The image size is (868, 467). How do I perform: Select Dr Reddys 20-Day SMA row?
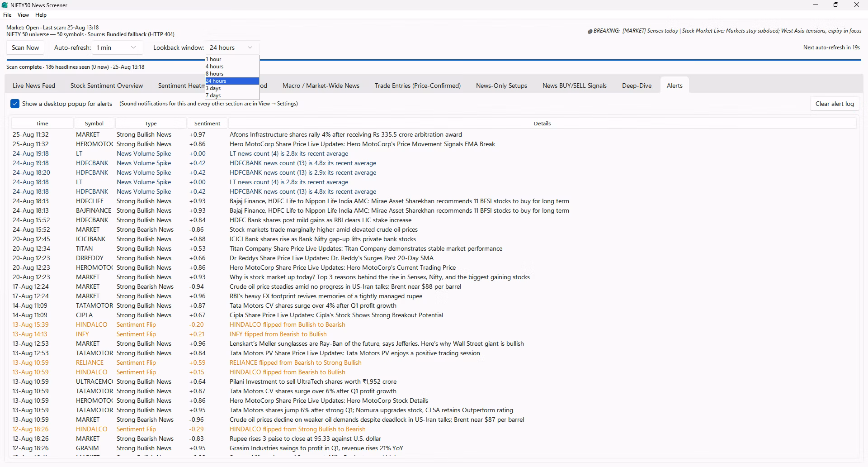(x=434, y=258)
